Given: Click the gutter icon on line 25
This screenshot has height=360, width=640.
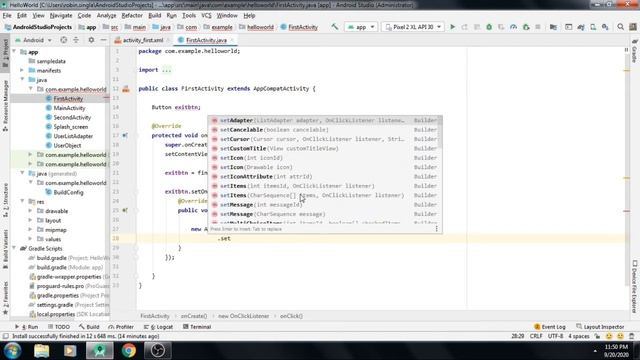Looking at the screenshot, I should 125,210.
